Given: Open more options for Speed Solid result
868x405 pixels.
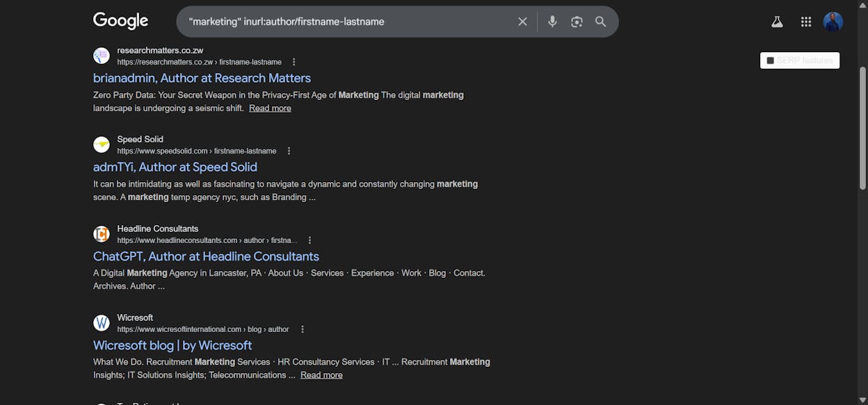Looking at the screenshot, I should (289, 151).
